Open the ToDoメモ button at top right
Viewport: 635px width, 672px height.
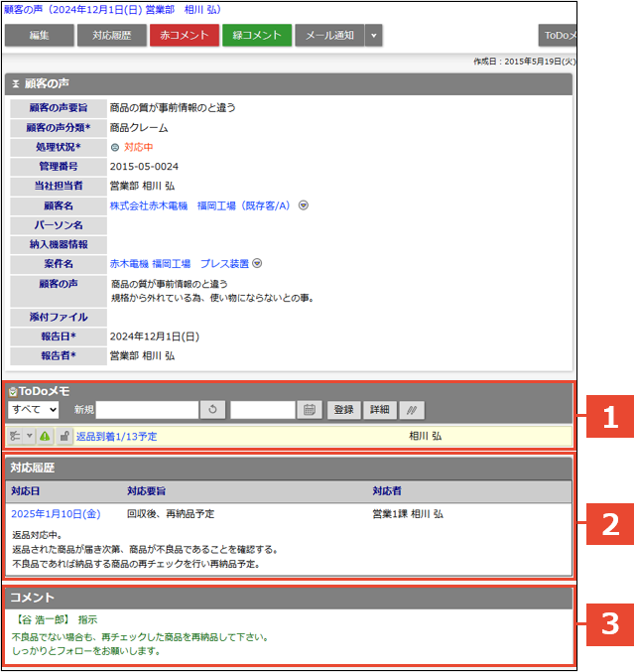[558, 35]
